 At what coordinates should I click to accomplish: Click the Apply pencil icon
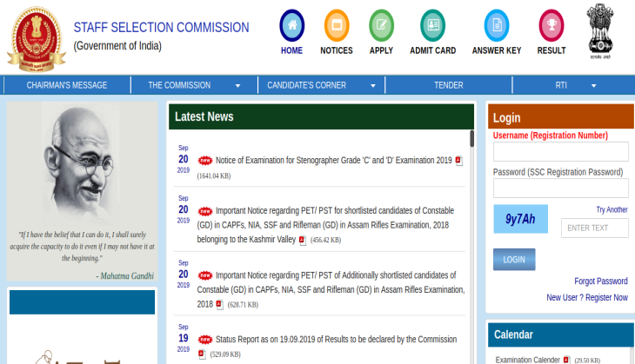pos(381,25)
